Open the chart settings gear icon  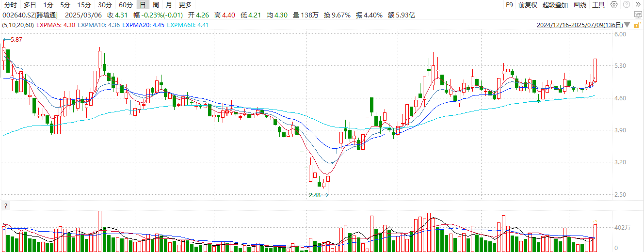pos(614,5)
